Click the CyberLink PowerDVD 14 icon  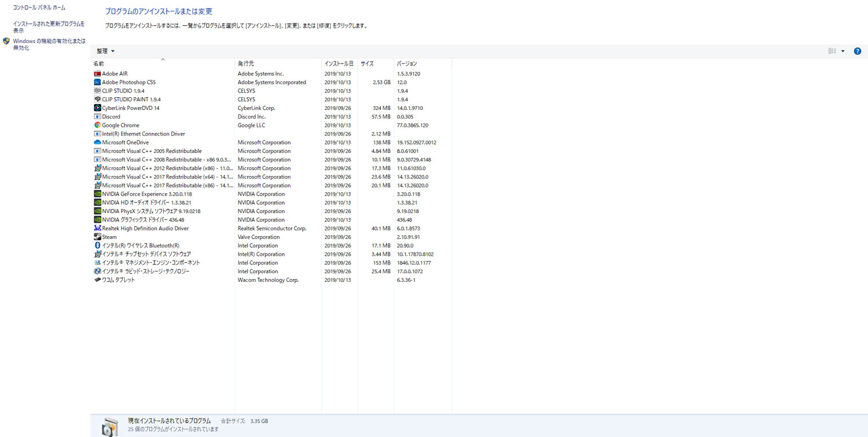[97, 108]
